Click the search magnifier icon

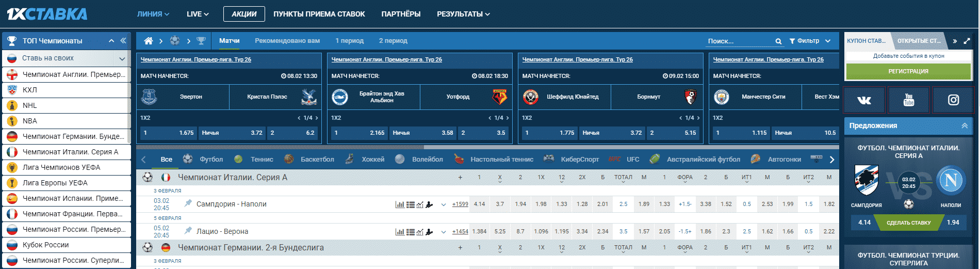point(778,41)
